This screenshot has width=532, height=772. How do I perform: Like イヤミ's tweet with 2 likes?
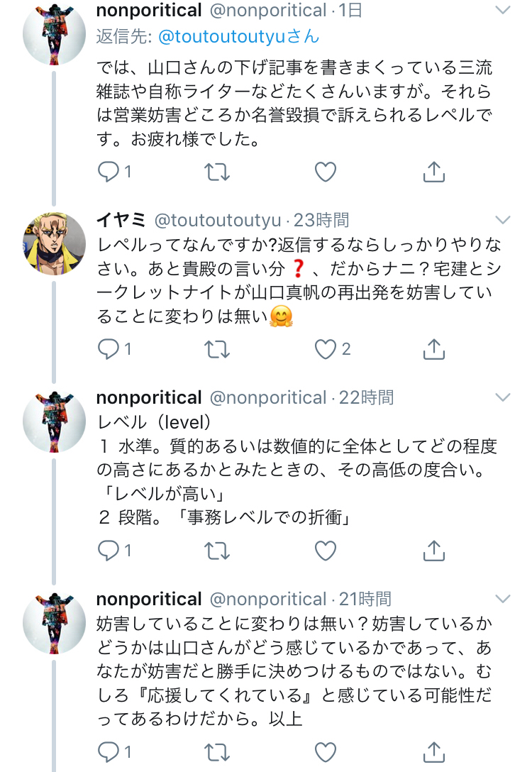(x=325, y=349)
